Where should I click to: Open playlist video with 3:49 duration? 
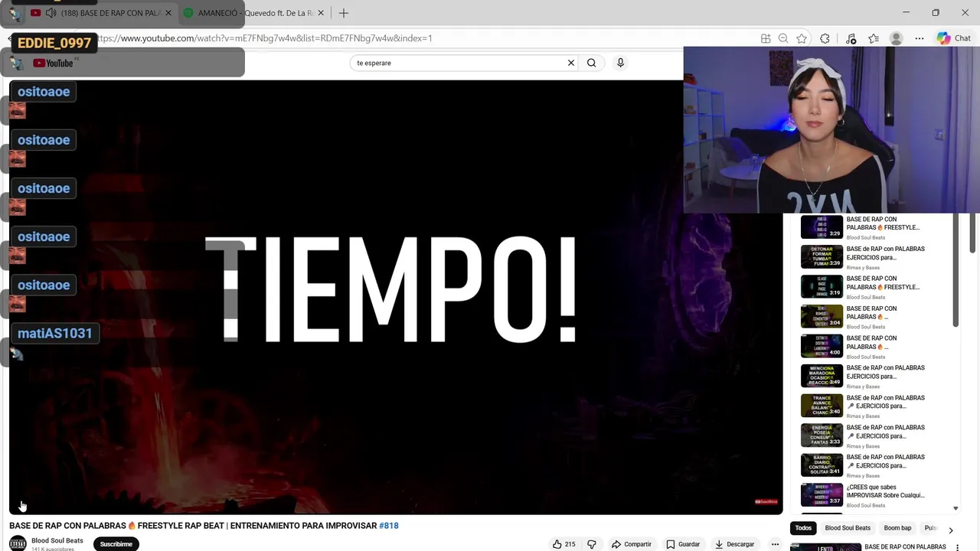tap(822, 376)
